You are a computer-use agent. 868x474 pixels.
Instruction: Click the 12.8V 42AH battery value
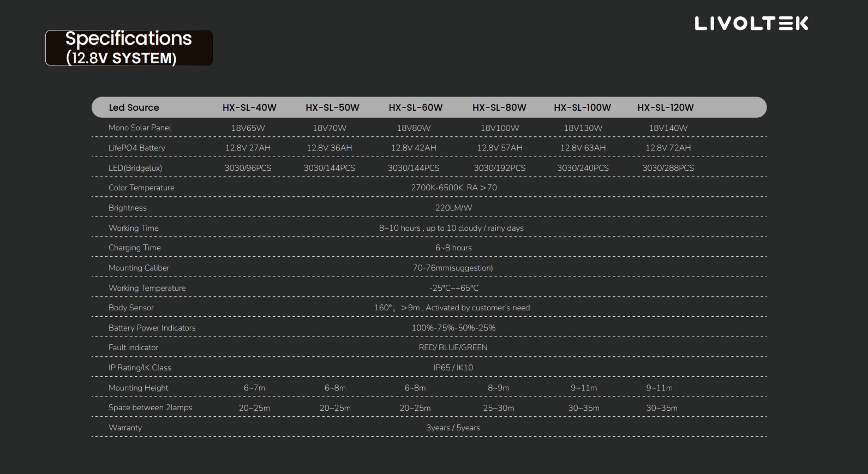point(414,148)
